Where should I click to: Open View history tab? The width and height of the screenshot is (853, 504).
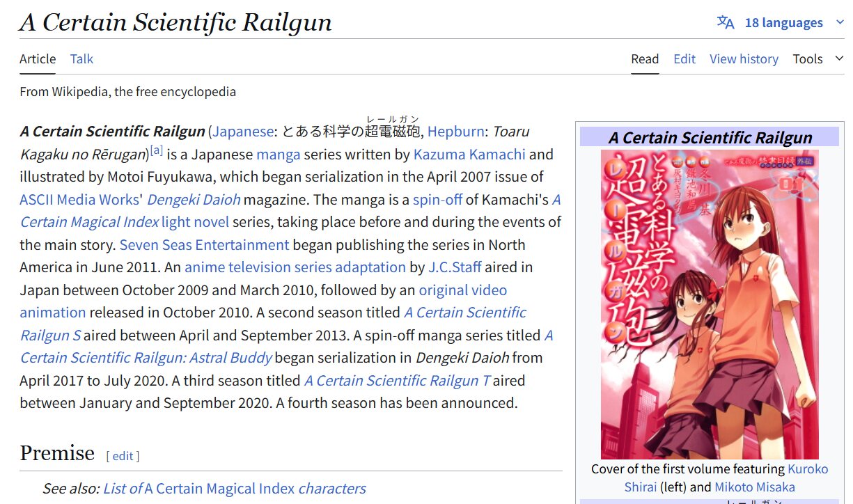(x=744, y=59)
